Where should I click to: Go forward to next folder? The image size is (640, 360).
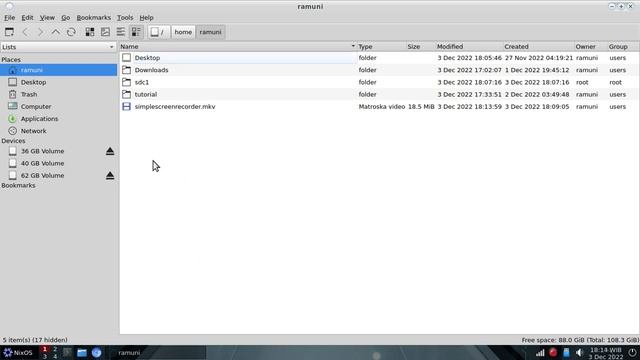point(40,32)
